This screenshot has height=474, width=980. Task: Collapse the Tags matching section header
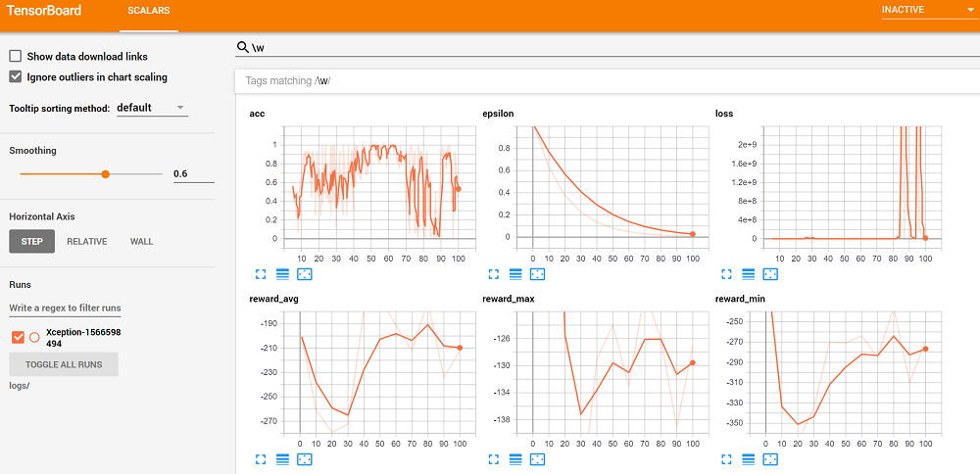tap(588, 80)
